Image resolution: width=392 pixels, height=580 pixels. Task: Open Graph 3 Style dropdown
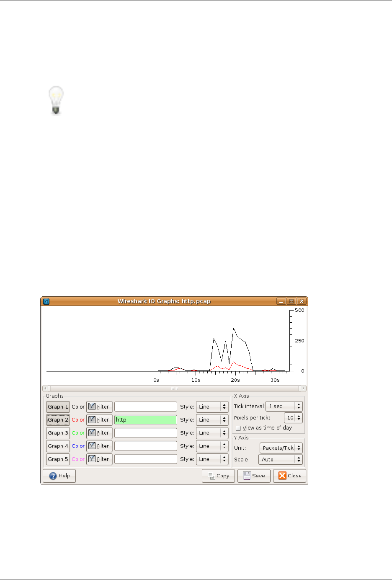click(x=212, y=433)
